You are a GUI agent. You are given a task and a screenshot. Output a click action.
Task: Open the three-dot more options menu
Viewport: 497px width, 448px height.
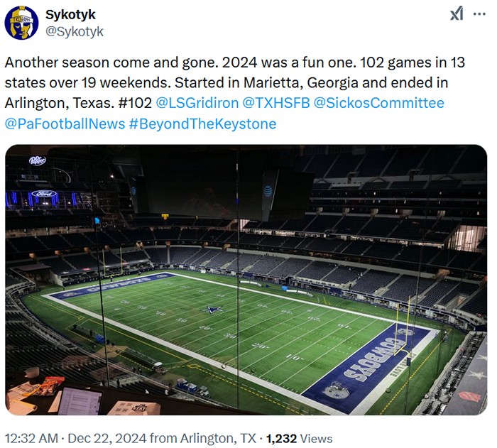pos(479,14)
